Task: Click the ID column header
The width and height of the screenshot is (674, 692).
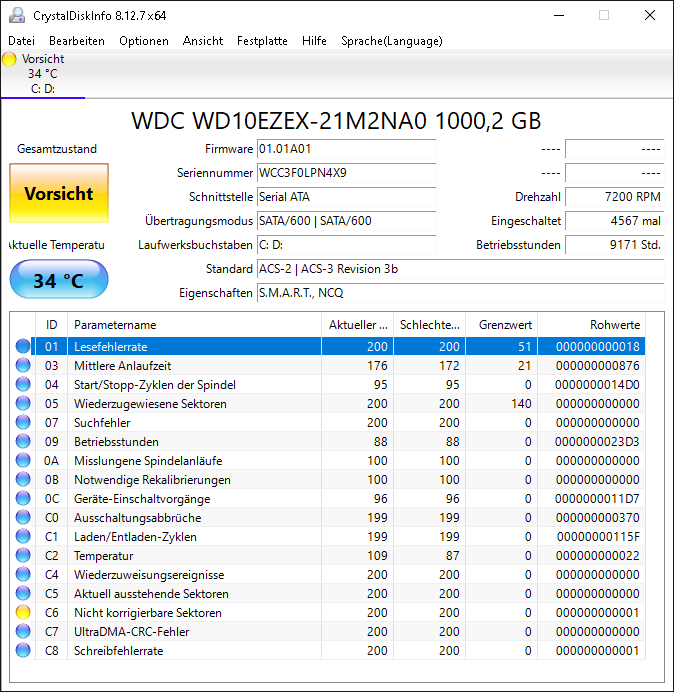Action: 52,325
